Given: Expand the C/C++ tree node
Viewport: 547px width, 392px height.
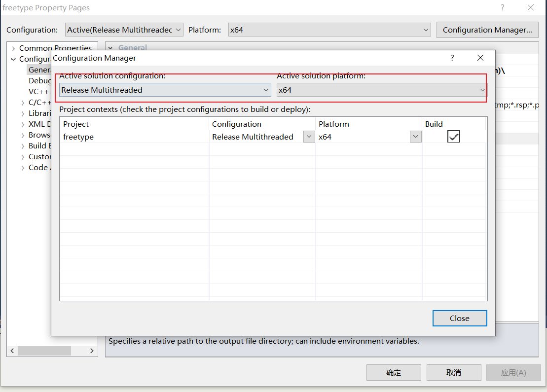Looking at the screenshot, I should [23, 103].
